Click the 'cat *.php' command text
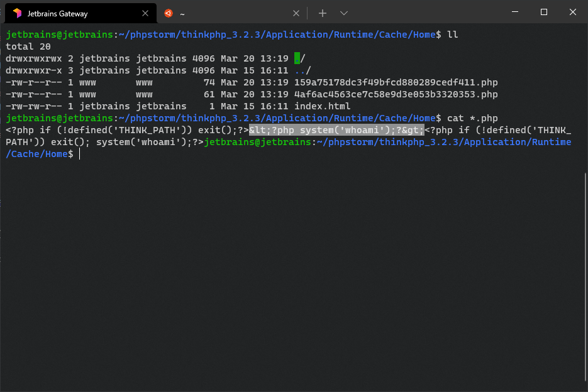Viewport: 588px width, 392px height. pos(472,119)
